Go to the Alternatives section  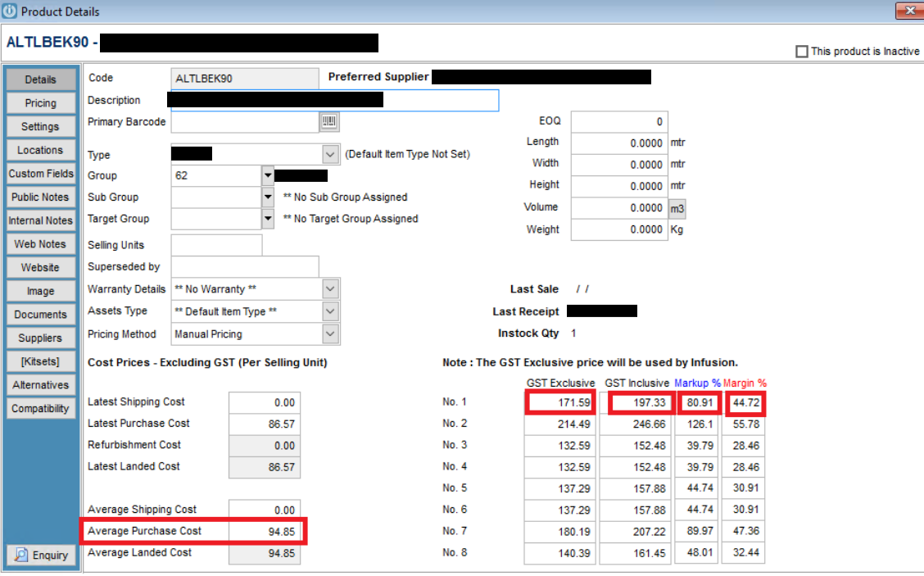coord(41,385)
